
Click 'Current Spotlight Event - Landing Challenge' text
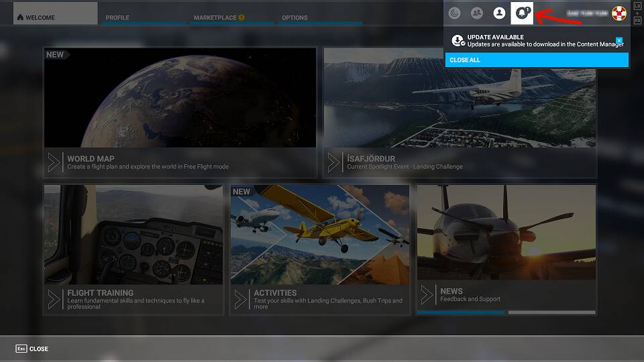tap(405, 167)
